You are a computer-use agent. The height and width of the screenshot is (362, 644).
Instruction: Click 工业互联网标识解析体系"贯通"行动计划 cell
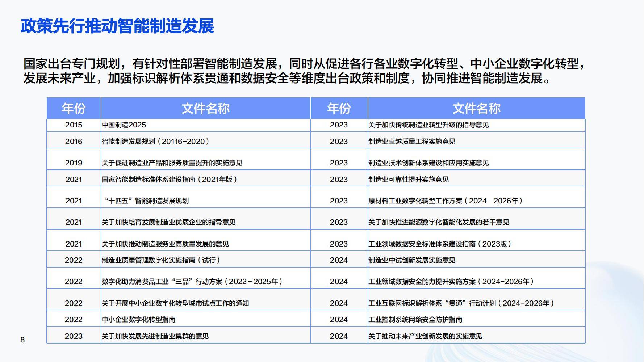click(x=476, y=299)
